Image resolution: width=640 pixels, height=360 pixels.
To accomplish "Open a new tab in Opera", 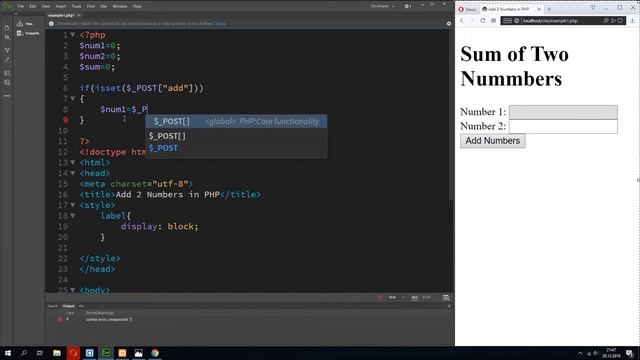I will pyautogui.click(x=549, y=9).
